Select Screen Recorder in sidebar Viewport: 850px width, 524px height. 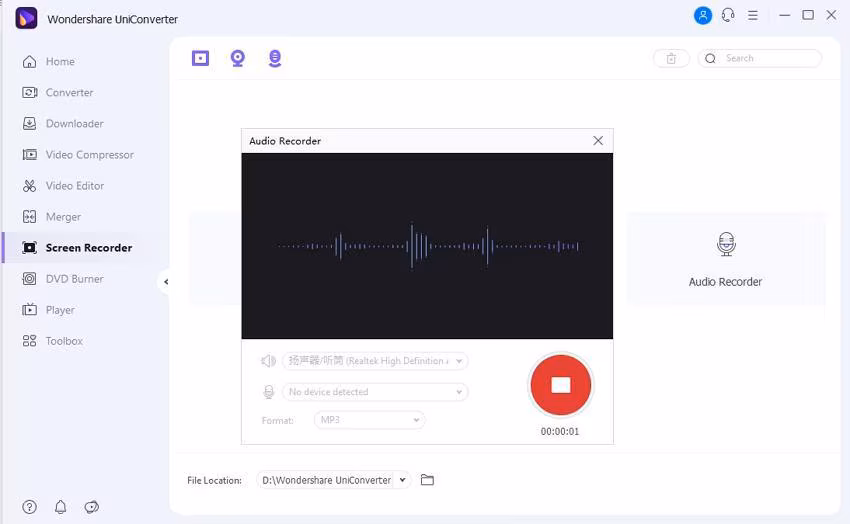tap(78, 248)
